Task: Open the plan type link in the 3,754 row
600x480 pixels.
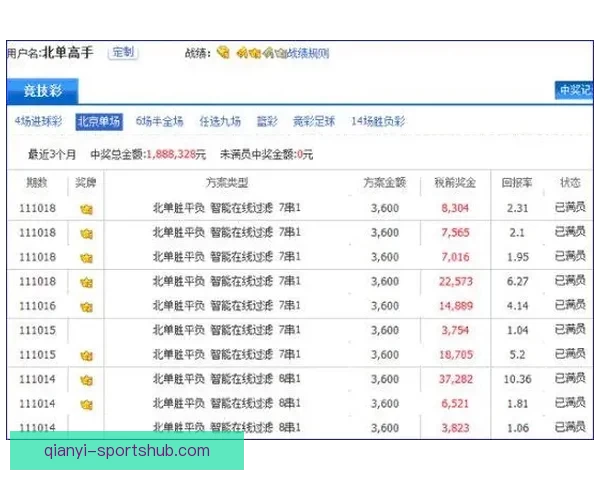Action: (x=227, y=330)
